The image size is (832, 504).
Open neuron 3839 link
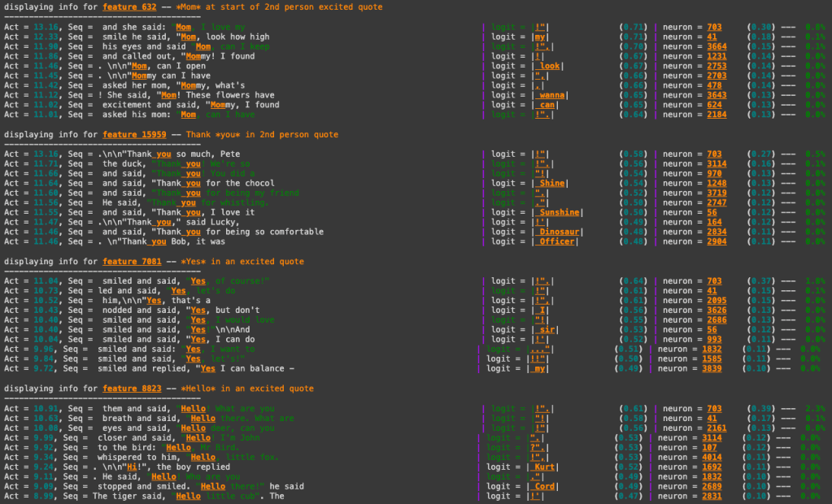[x=712, y=368]
